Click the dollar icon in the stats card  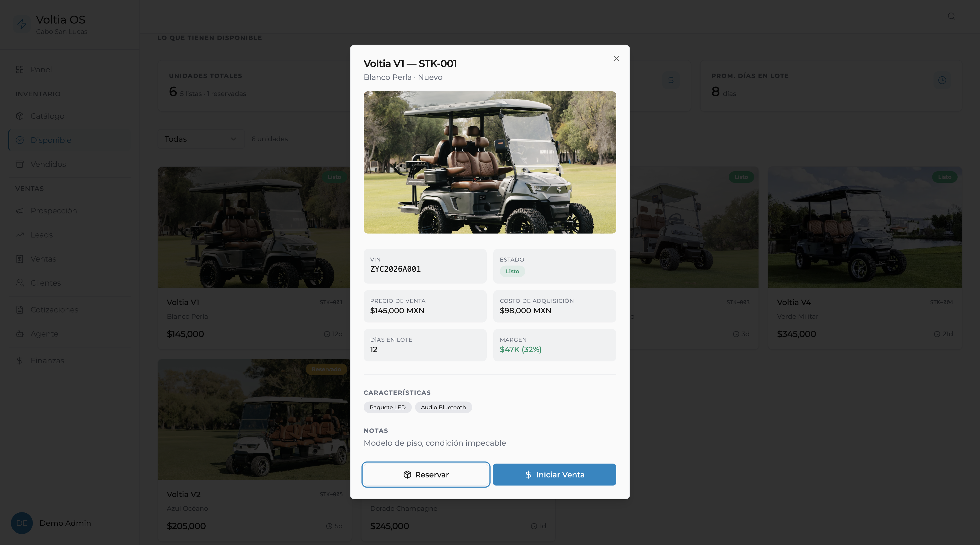[x=671, y=80]
